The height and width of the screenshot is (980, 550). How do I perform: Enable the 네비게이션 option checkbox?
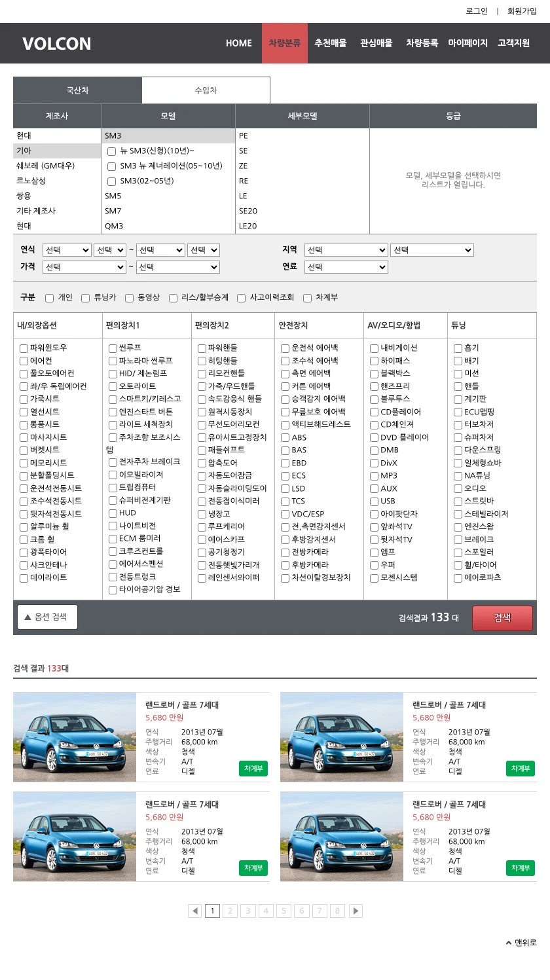(x=374, y=348)
